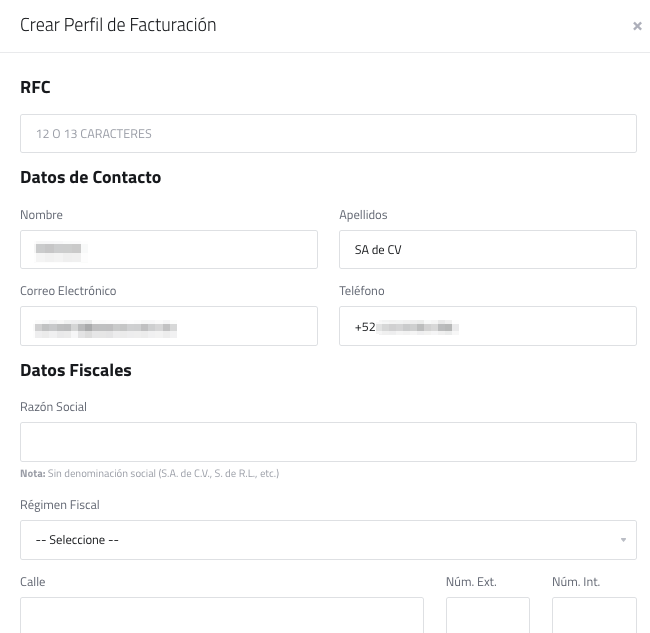
Task: Close the Crear Perfil de Facturación dialog
Action: 637,27
